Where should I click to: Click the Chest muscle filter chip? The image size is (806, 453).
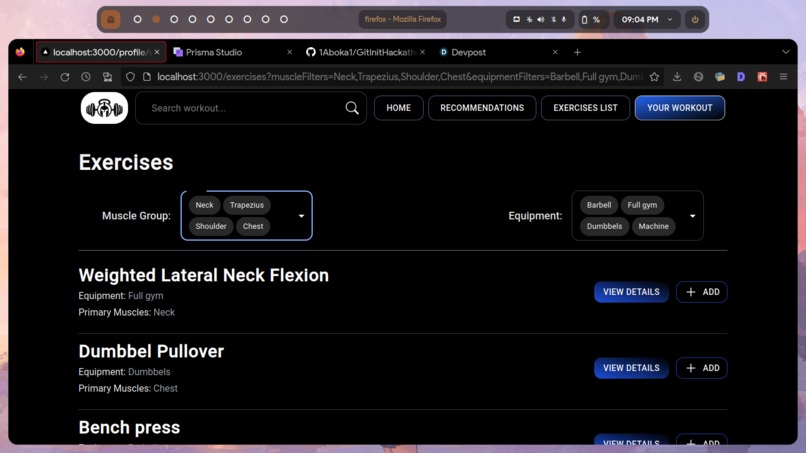(x=253, y=226)
